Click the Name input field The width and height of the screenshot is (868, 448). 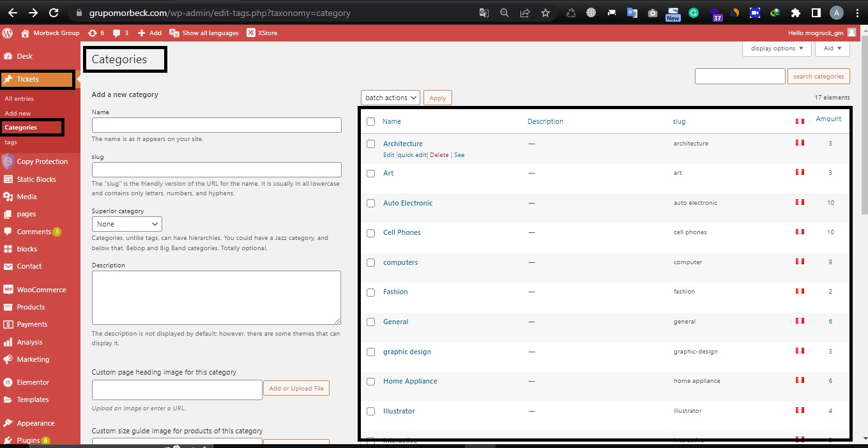(217, 125)
